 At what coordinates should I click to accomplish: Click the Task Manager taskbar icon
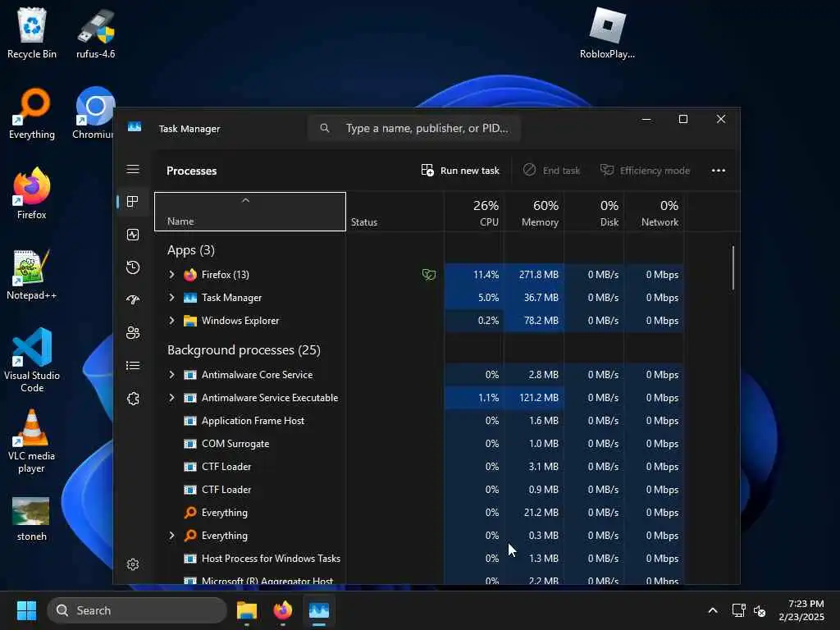(319, 610)
